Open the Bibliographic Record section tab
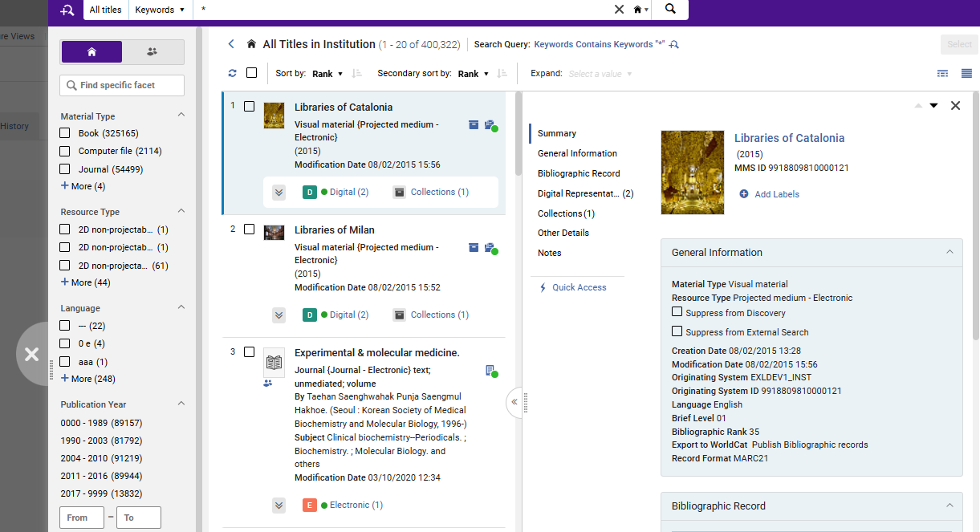This screenshot has width=980, height=532. click(x=579, y=173)
